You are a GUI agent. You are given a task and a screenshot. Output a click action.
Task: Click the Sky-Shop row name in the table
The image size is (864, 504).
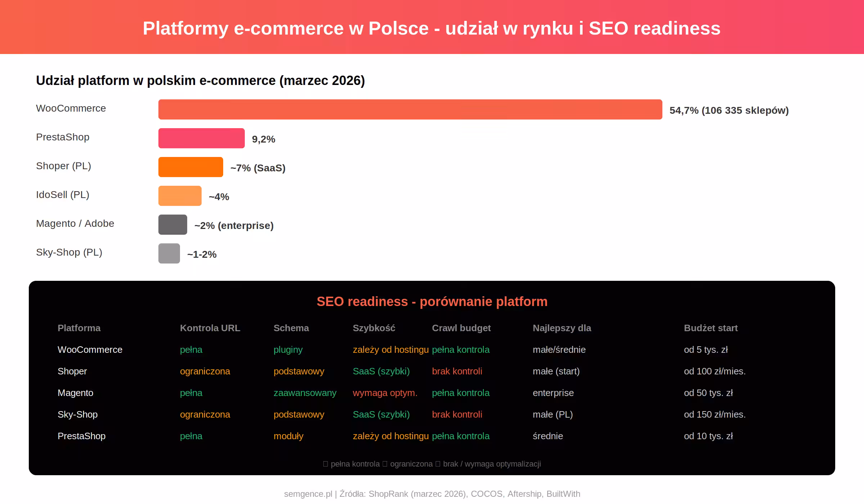click(x=77, y=415)
